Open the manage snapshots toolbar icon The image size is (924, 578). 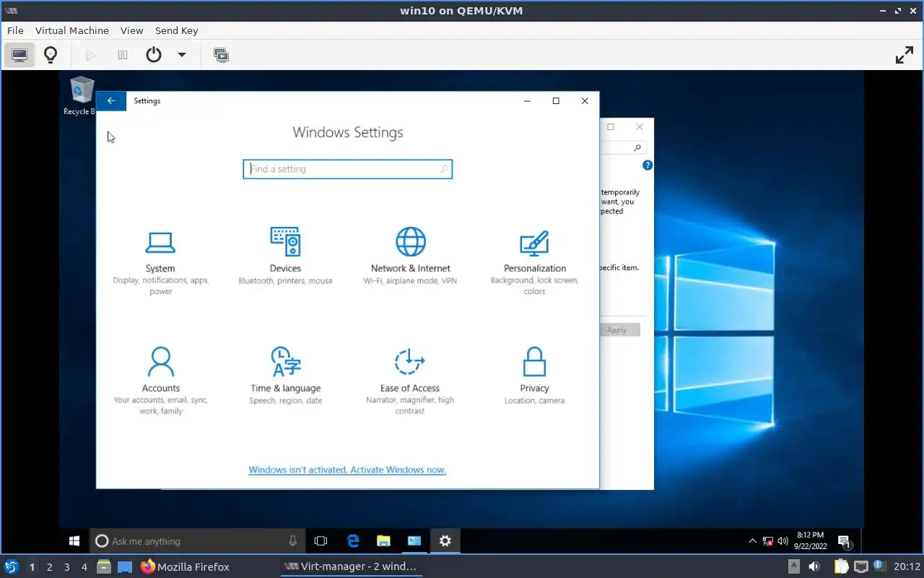click(x=222, y=55)
